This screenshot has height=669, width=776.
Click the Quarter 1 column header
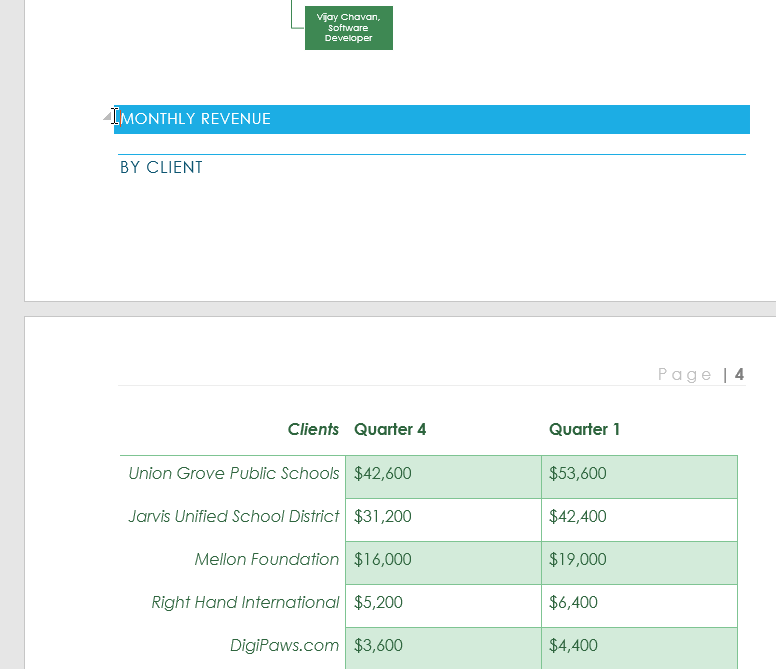584,430
